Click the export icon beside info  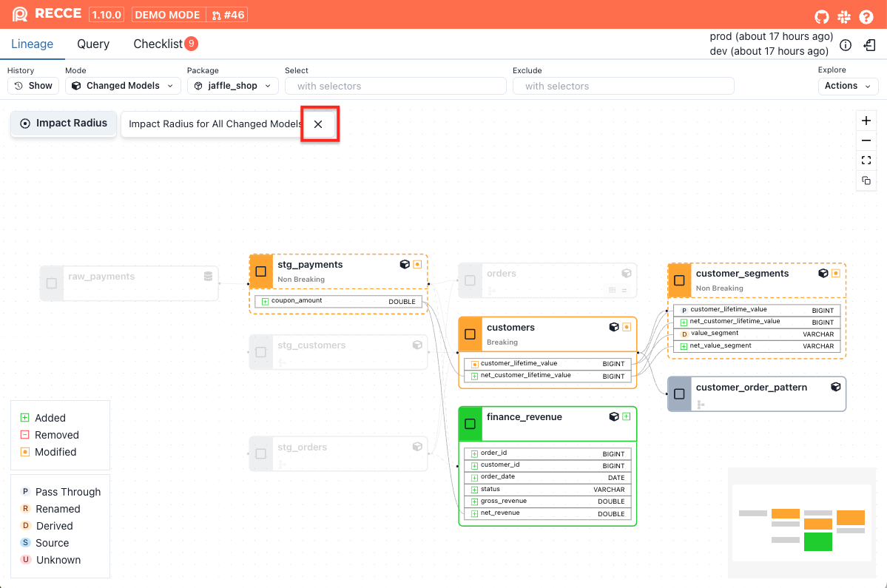[x=870, y=45]
